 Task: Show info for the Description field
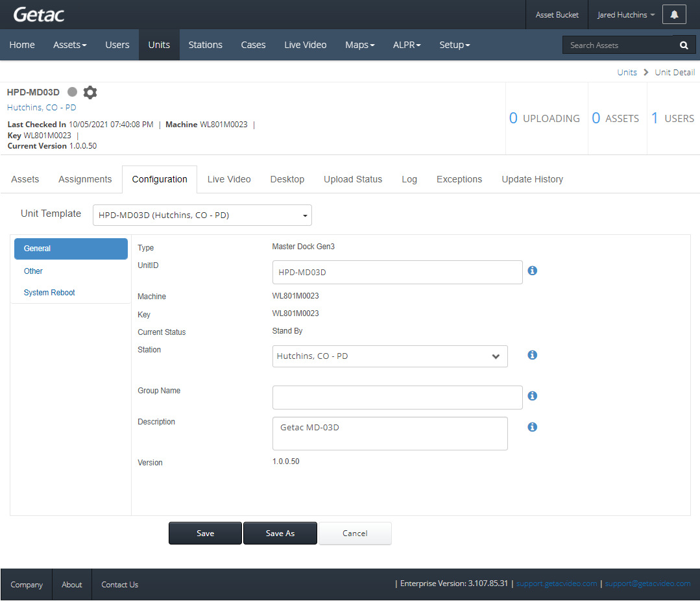tap(532, 427)
